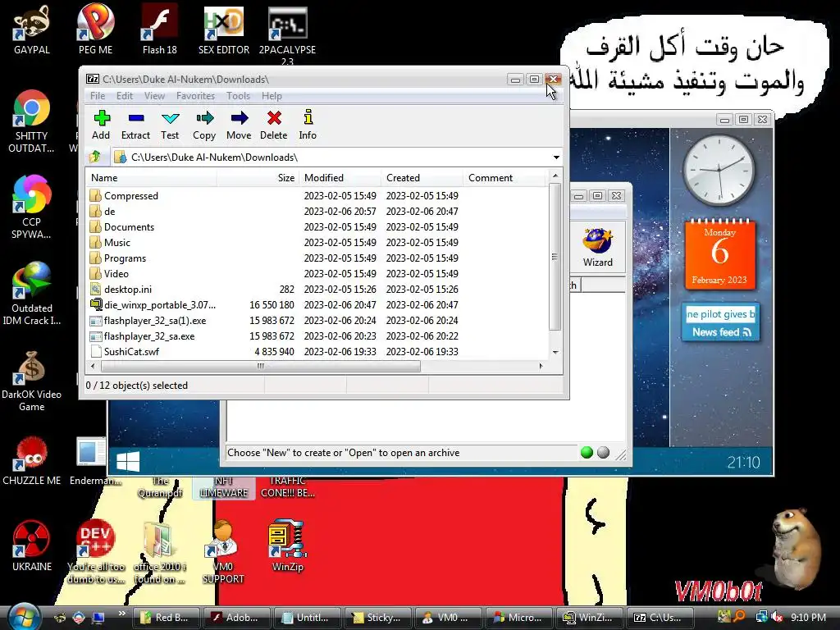Open the CCP SPYWA... desktop icon
Screen dimensions: 840x630
tap(32, 208)
